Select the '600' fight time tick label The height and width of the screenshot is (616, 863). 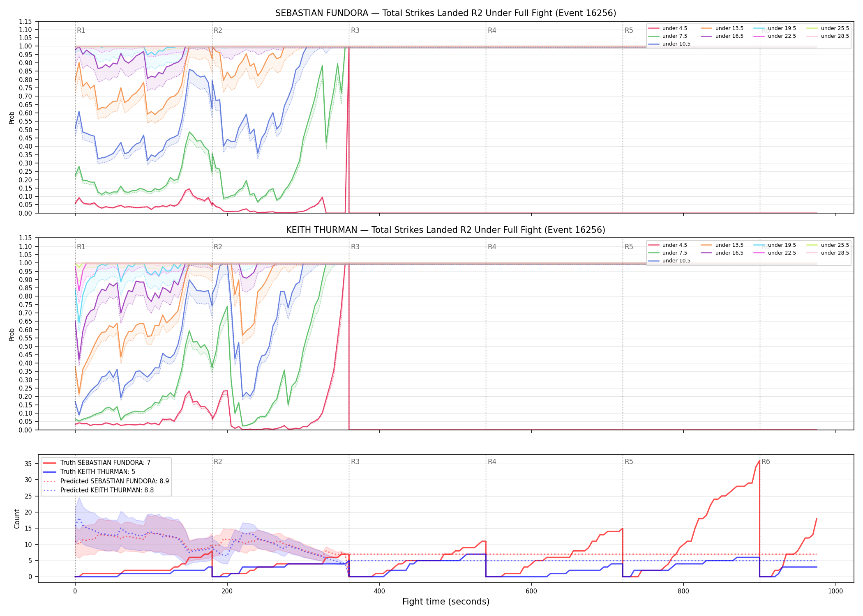tap(531, 591)
